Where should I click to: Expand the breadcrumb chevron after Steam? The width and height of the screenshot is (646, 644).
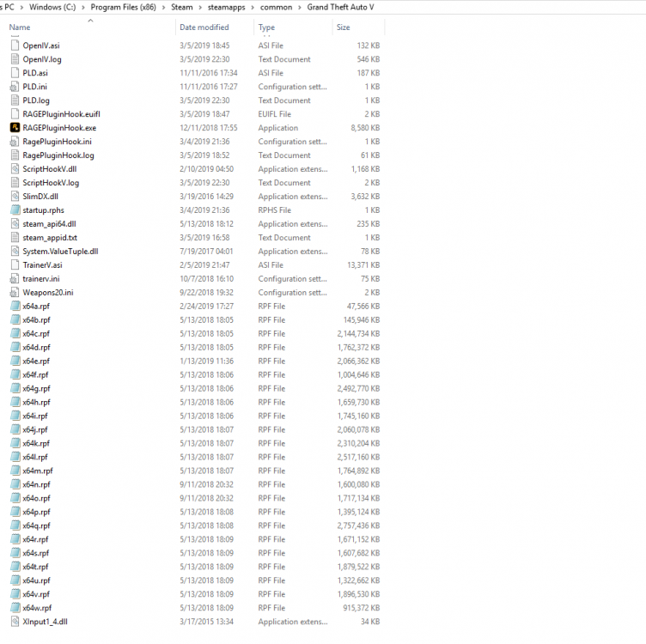pos(200,8)
